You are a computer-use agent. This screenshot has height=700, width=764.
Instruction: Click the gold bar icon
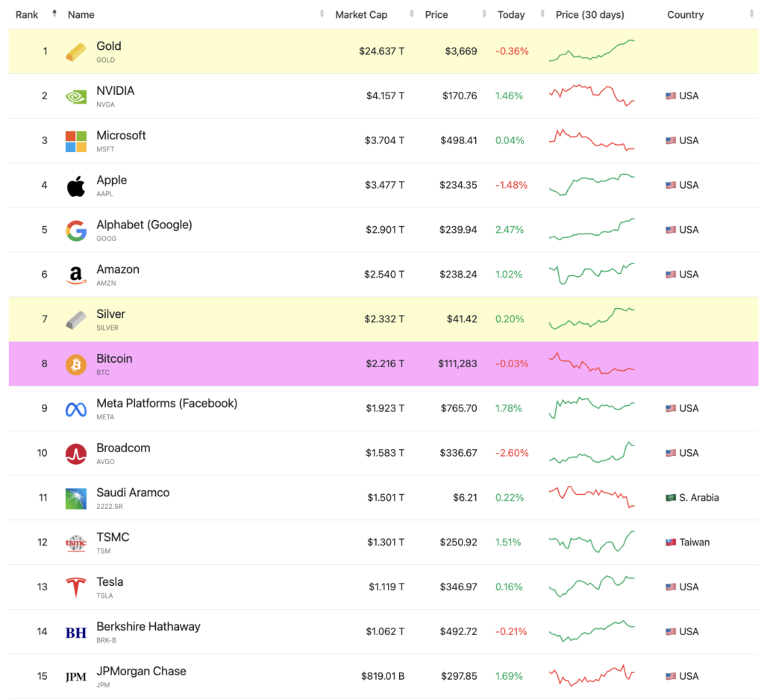coord(76,51)
